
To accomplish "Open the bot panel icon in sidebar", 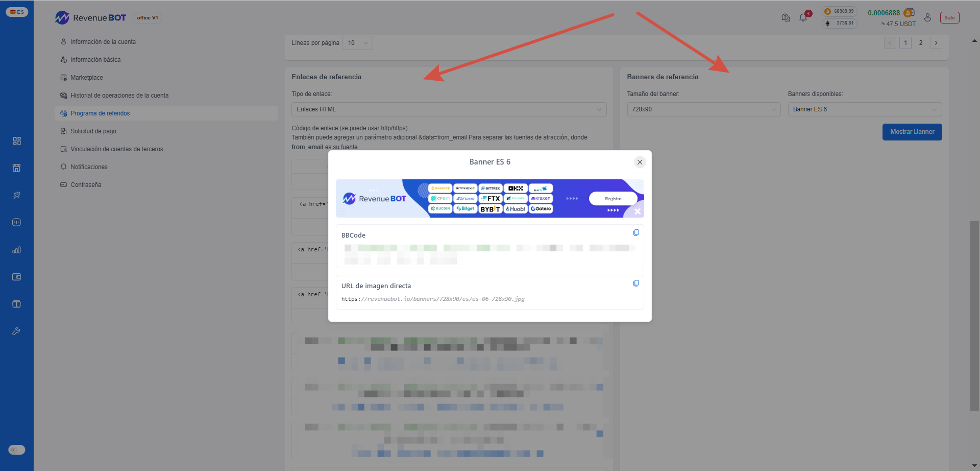I will click(x=17, y=222).
